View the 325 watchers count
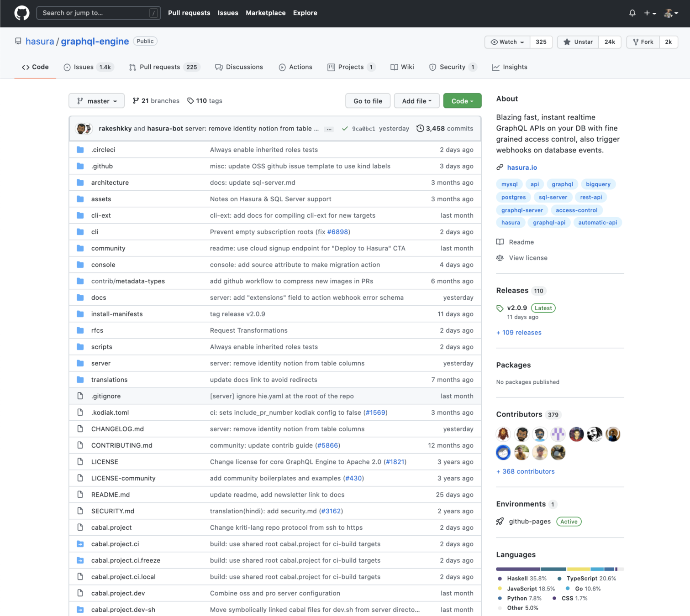 [541, 42]
